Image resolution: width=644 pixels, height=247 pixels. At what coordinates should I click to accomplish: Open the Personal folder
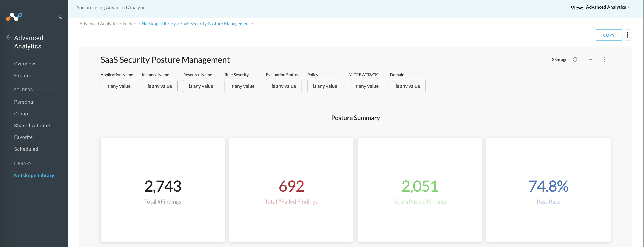click(x=24, y=102)
